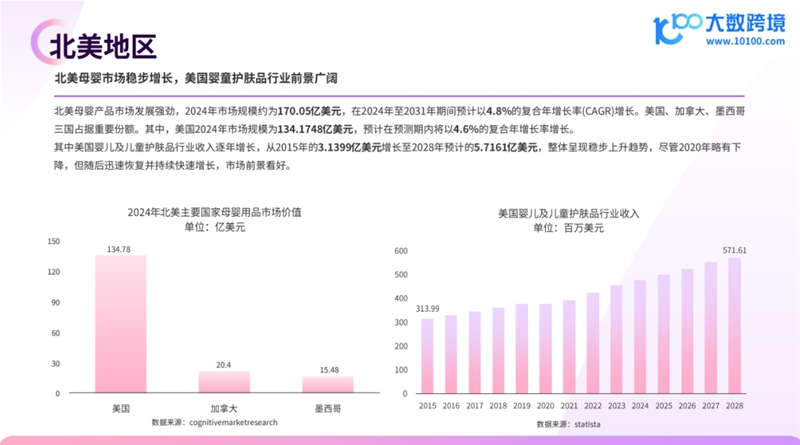Click the 2024年北美主要国家母婴用品市场价值 chart title
Viewport: 800px width, 445px height.
pyautogui.click(x=214, y=212)
